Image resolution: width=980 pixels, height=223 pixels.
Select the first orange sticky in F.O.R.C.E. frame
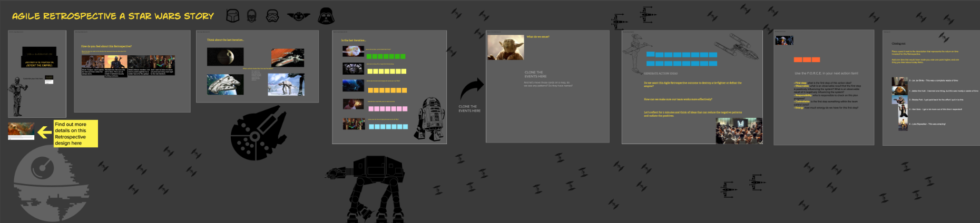(798, 59)
